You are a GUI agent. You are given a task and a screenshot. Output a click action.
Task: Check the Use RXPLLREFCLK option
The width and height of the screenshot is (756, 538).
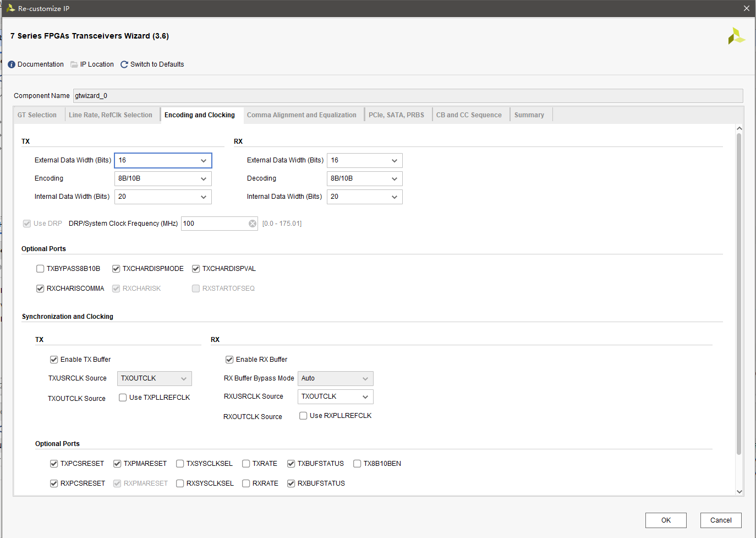click(x=303, y=416)
